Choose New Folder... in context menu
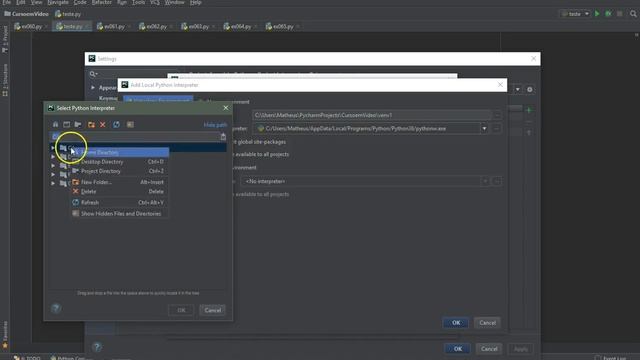 click(x=120, y=182)
